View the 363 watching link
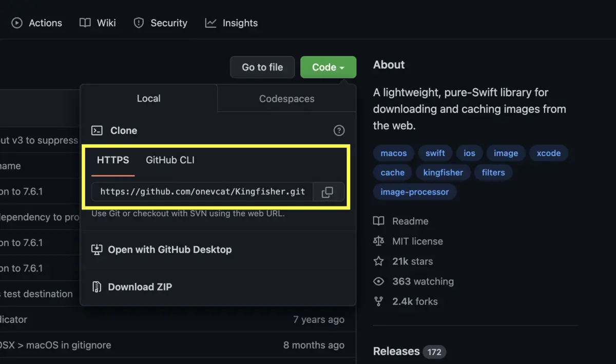The image size is (616, 364). 414,281
